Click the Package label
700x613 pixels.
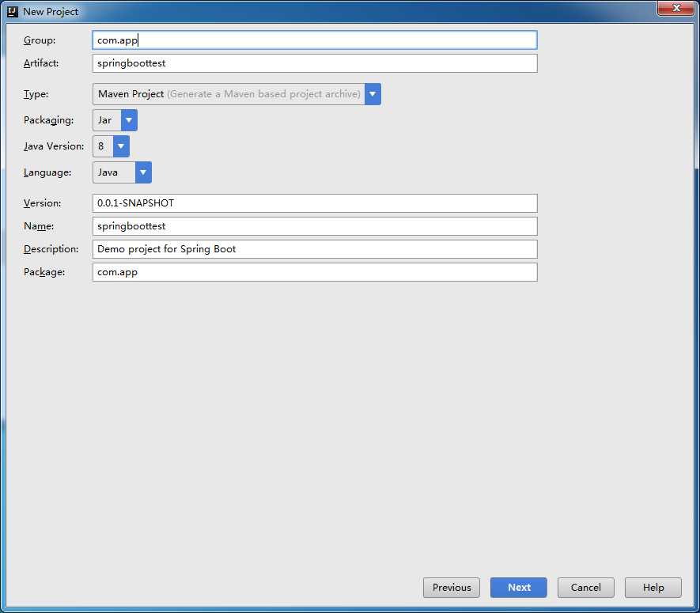tap(44, 272)
